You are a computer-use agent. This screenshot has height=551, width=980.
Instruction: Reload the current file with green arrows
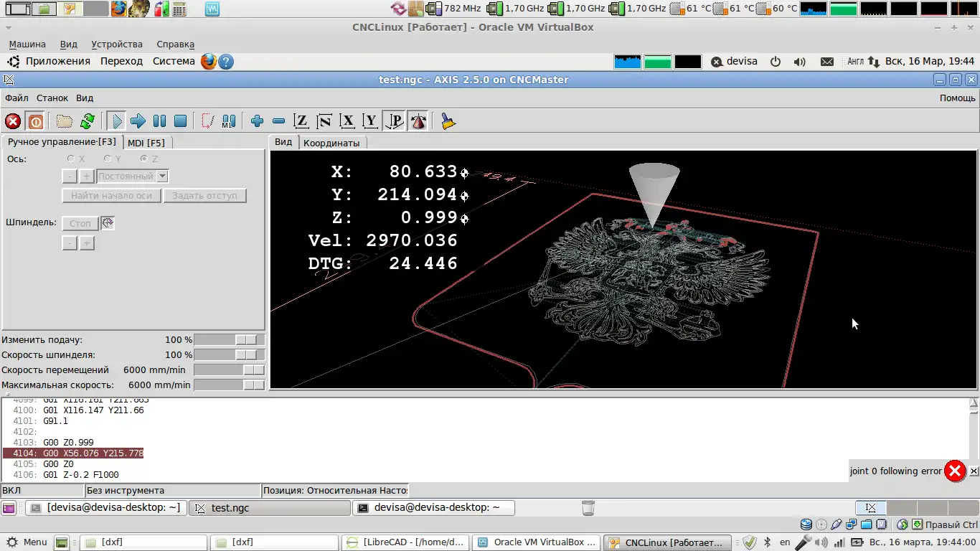click(x=88, y=121)
